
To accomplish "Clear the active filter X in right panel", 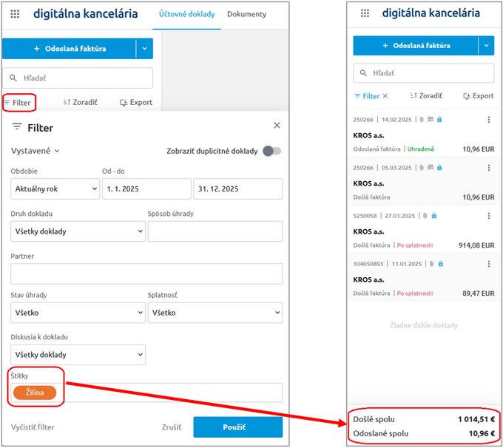I will pos(385,96).
